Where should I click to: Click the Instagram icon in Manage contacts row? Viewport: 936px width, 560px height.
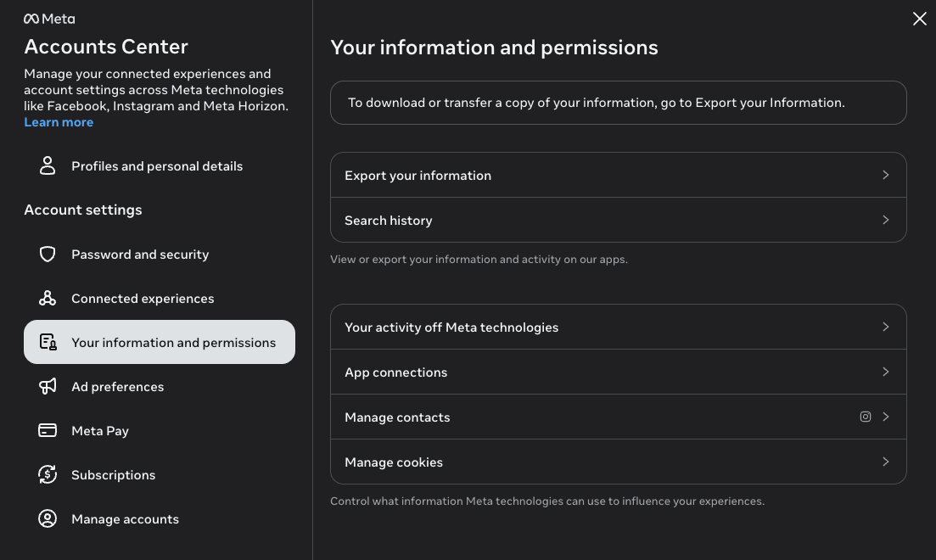pos(866,417)
